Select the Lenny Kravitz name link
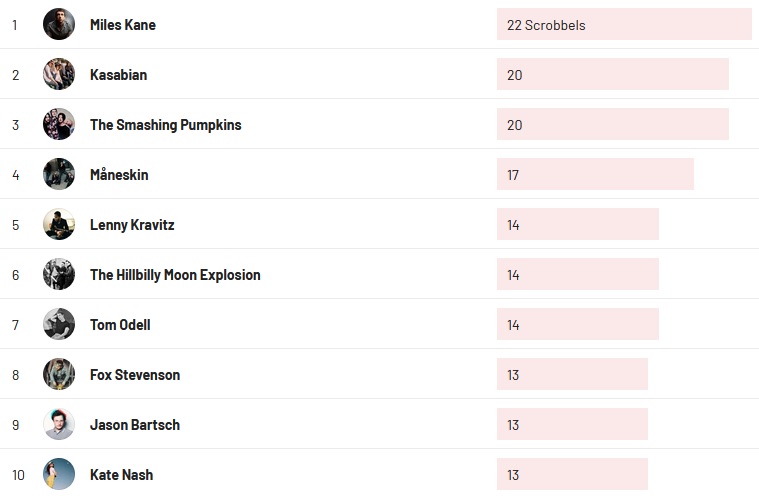Viewport: 759px width, 498px height. coord(132,225)
